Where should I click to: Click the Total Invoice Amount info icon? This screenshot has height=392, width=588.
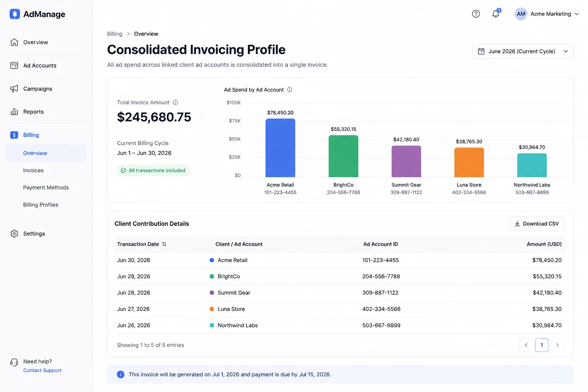pos(175,102)
